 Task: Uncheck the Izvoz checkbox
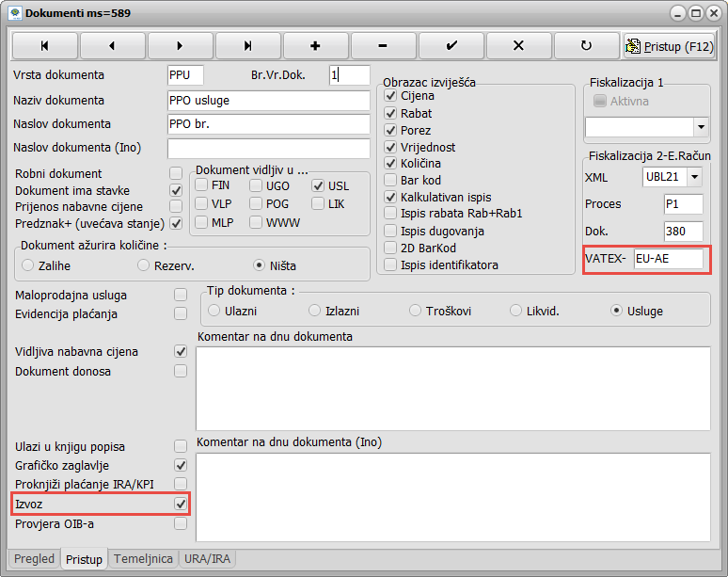(x=181, y=505)
